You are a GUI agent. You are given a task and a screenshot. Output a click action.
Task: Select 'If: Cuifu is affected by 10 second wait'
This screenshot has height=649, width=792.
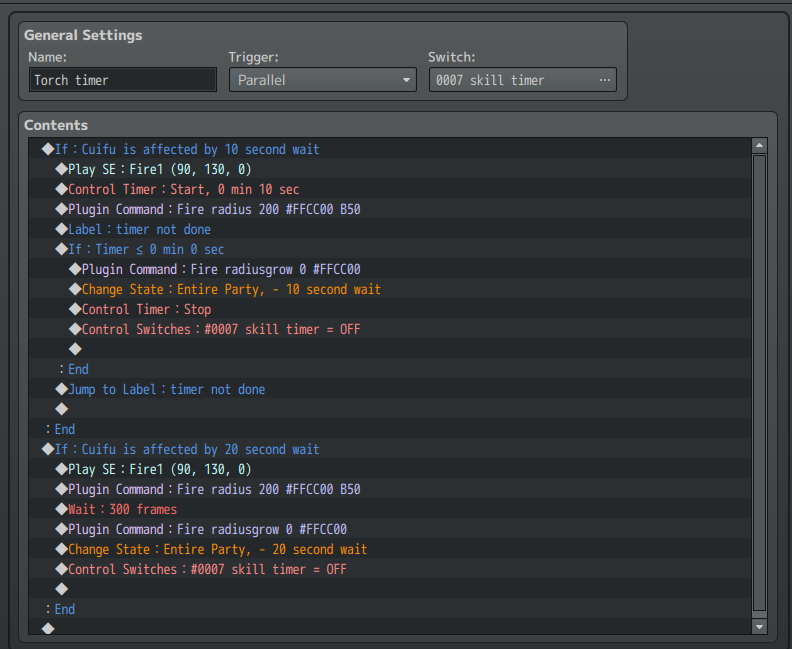pyautogui.click(x=389, y=149)
